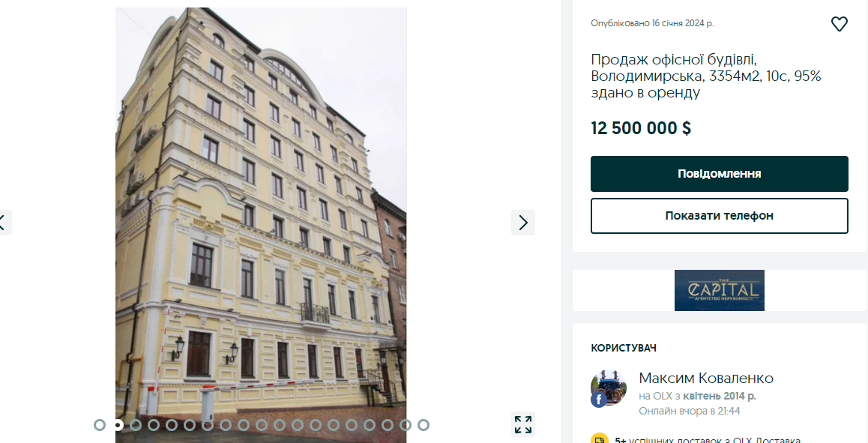The height and width of the screenshot is (443, 868).
Task: Click the OLX Доставка badge icon
Action: [x=600, y=438]
